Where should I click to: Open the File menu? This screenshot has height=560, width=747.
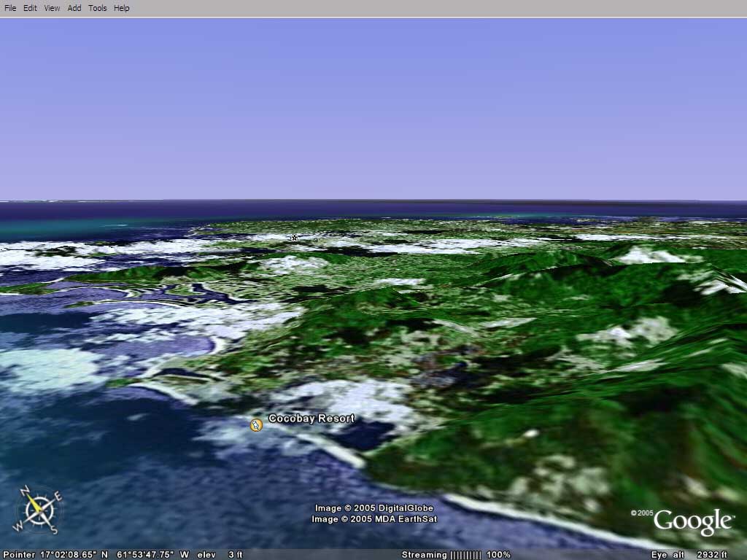click(x=10, y=8)
